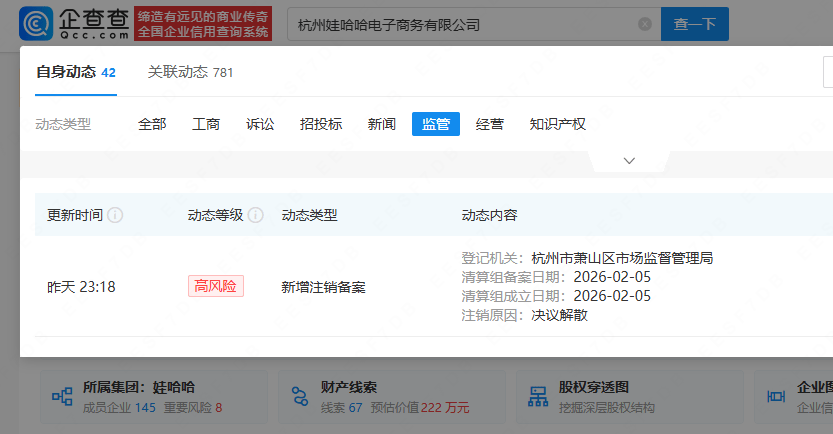The image size is (833, 434).
Task: Click the Qcc logo icon
Action: tap(38, 24)
